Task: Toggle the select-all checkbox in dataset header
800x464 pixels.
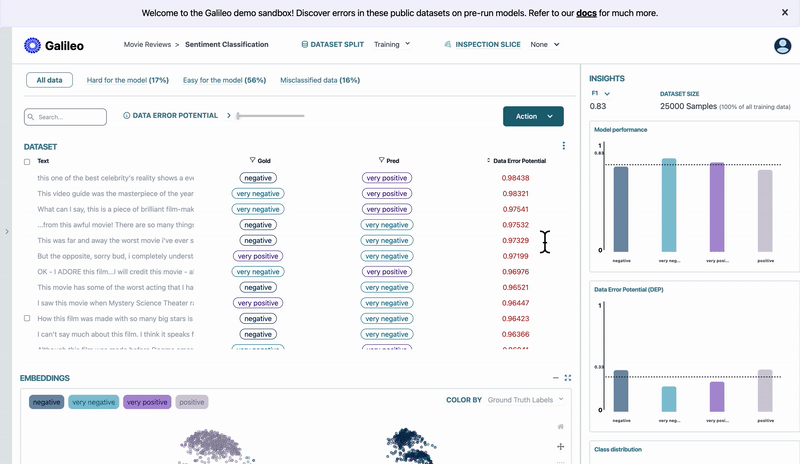Action: pos(27,161)
